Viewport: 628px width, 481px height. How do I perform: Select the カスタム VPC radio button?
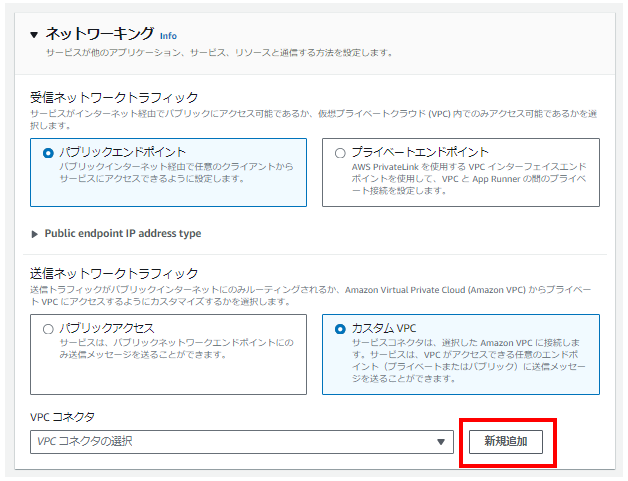point(340,329)
